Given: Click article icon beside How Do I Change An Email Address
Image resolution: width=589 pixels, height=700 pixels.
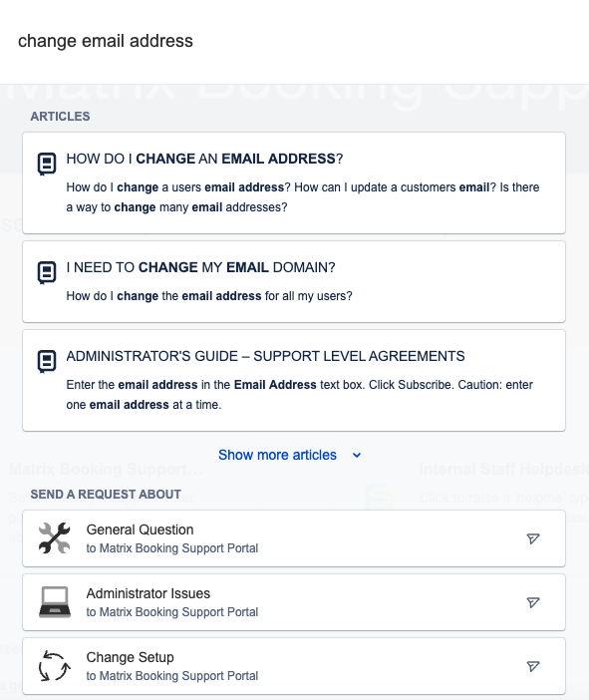Looking at the screenshot, I should click(x=47, y=164).
